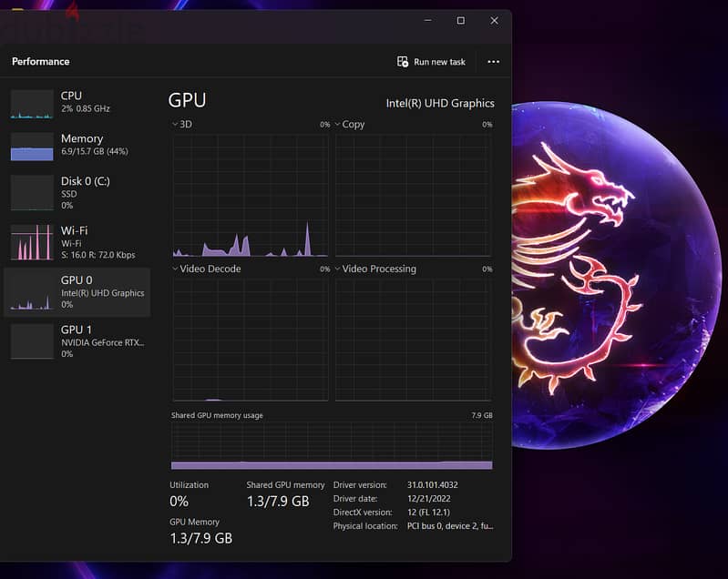The height and width of the screenshot is (579, 728).
Task: Click the GPU 0 mini graph thumbnail
Action: point(32,292)
